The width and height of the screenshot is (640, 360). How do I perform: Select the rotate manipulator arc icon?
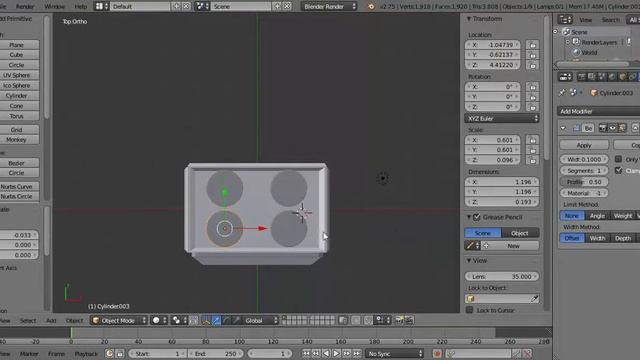click(x=226, y=320)
